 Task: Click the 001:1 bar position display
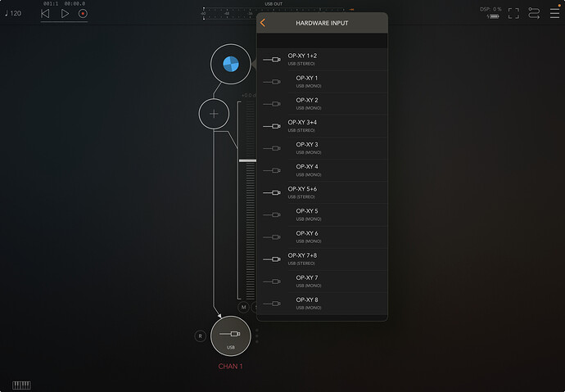coord(51,3)
